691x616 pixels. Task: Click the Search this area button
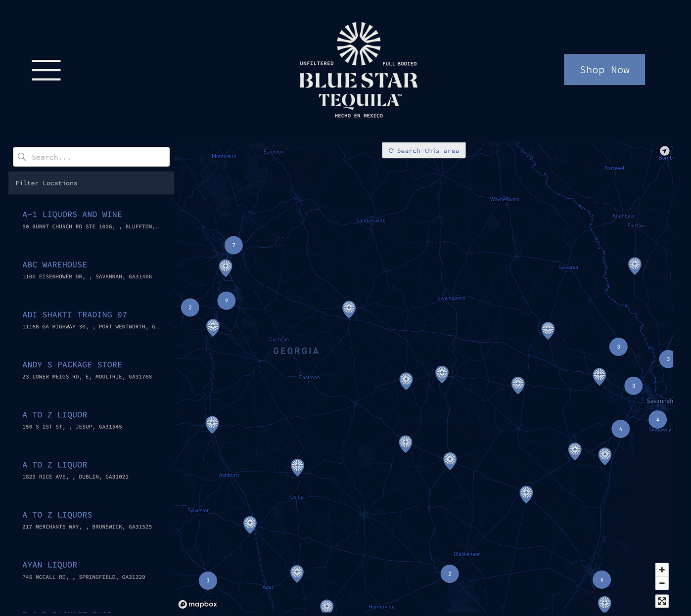click(x=423, y=150)
